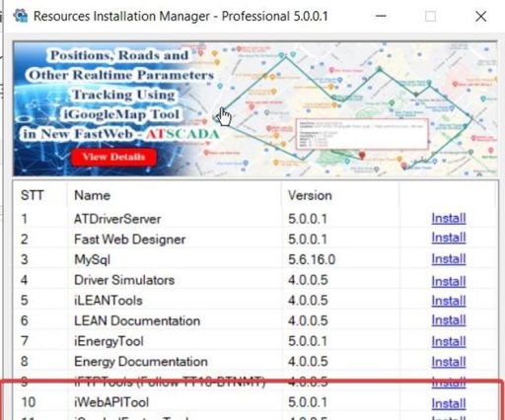Minimize the Resources Installation Manager window
This screenshot has width=505, height=420.
381,16
